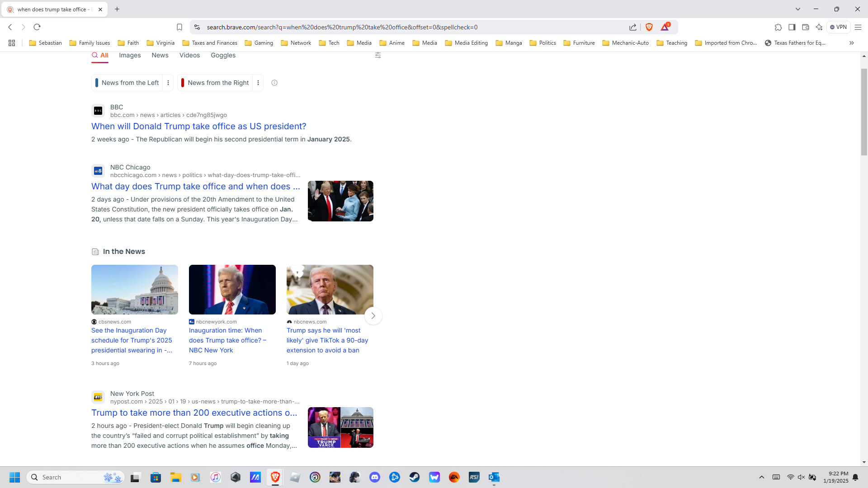868x488 pixels.
Task: Select the All search tab
Action: point(100,55)
